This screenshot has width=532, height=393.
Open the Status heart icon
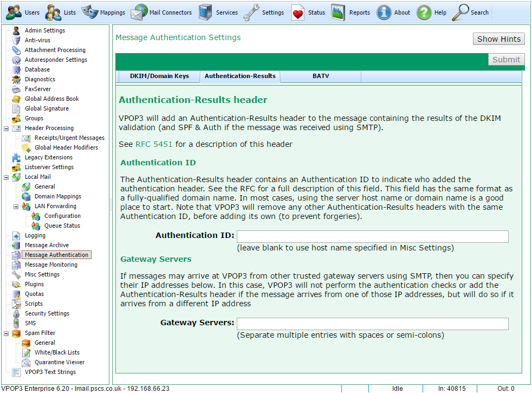coord(298,12)
